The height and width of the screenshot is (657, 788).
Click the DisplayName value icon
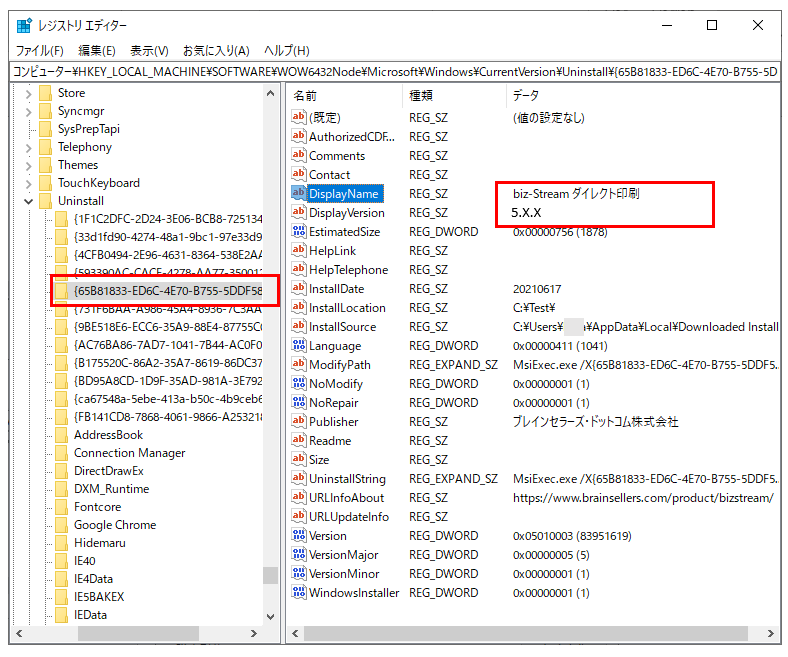[299, 194]
